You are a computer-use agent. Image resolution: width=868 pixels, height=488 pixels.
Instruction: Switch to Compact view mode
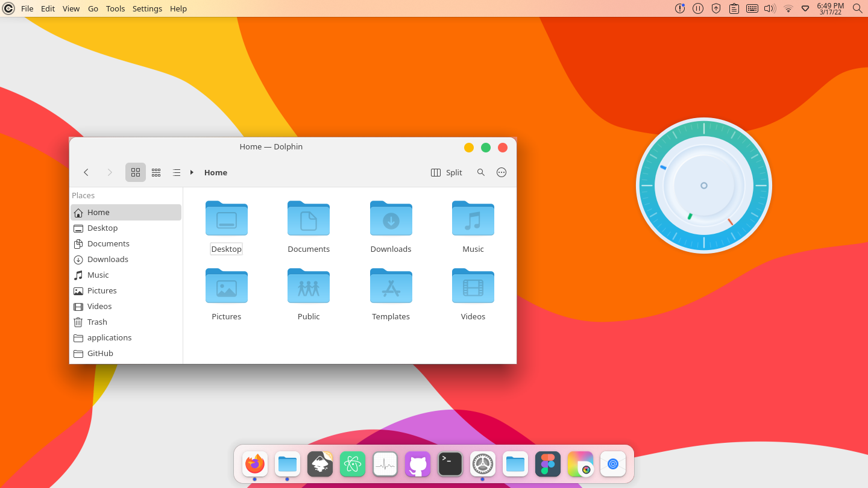[x=156, y=172]
